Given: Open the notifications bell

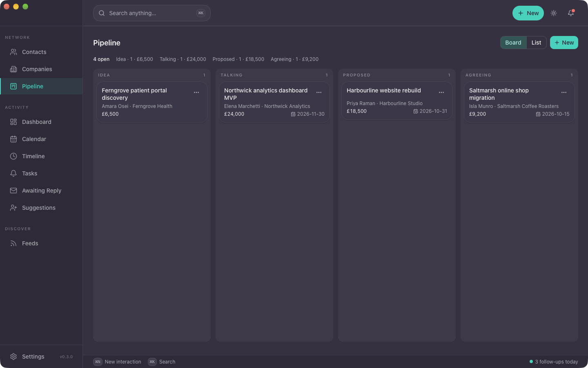Looking at the screenshot, I should pyautogui.click(x=571, y=13).
